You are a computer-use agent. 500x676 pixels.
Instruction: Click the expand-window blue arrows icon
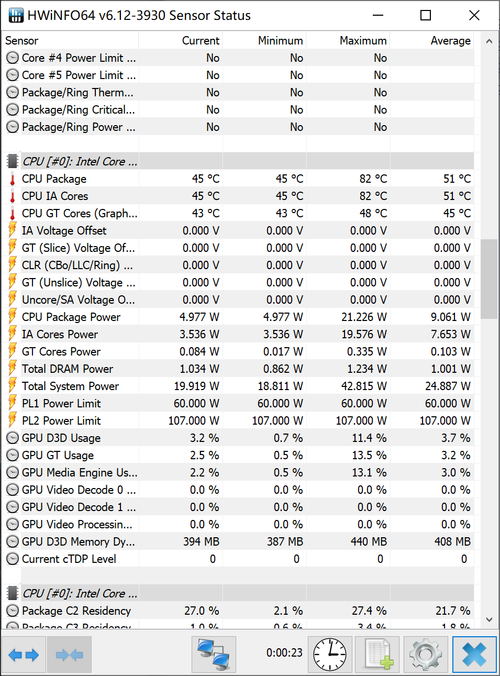(24, 655)
